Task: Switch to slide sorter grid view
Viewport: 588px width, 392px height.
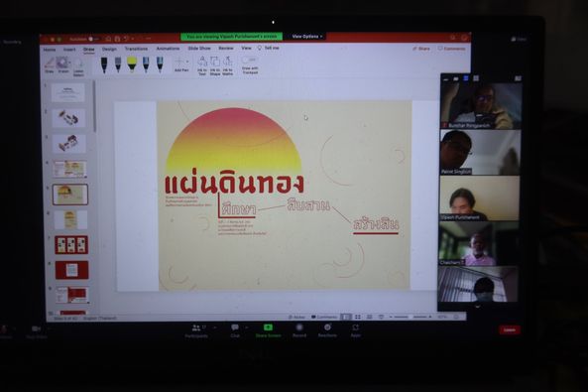Action: [x=358, y=317]
